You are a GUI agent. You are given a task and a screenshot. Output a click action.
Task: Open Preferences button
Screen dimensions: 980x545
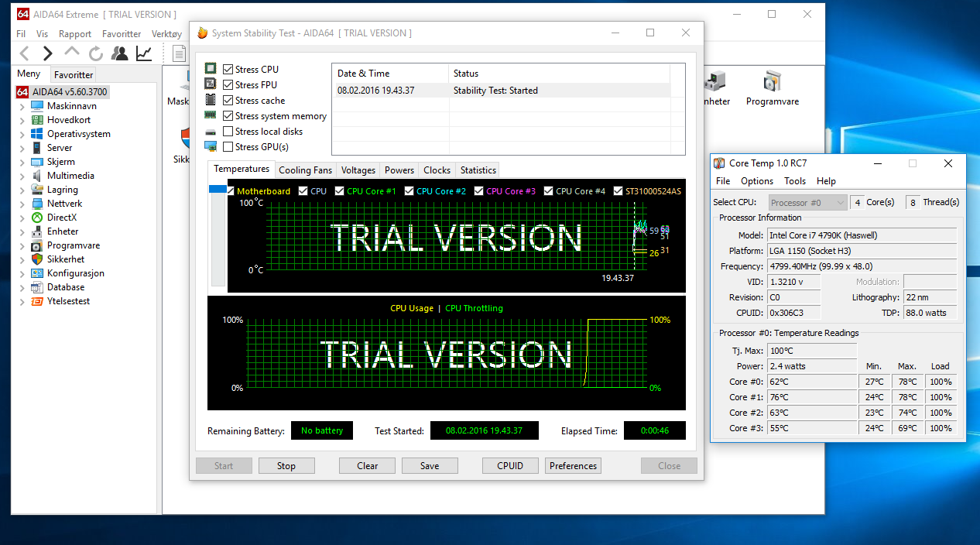click(x=574, y=466)
